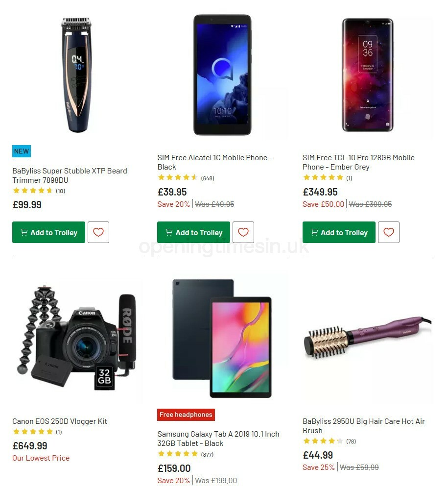Add the TCL 10 Pro to Trolley

coord(339,232)
